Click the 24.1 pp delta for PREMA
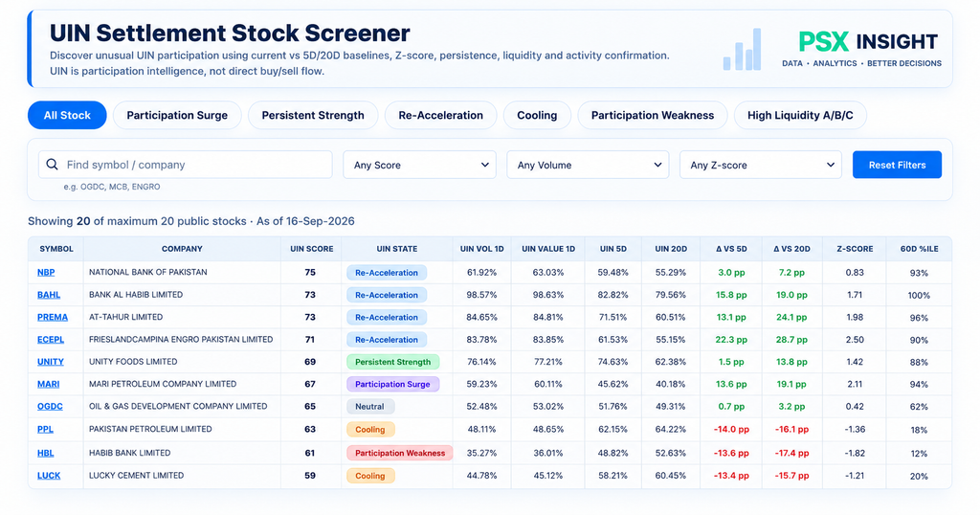The height and width of the screenshot is (515, 980). tap(791, 318)
